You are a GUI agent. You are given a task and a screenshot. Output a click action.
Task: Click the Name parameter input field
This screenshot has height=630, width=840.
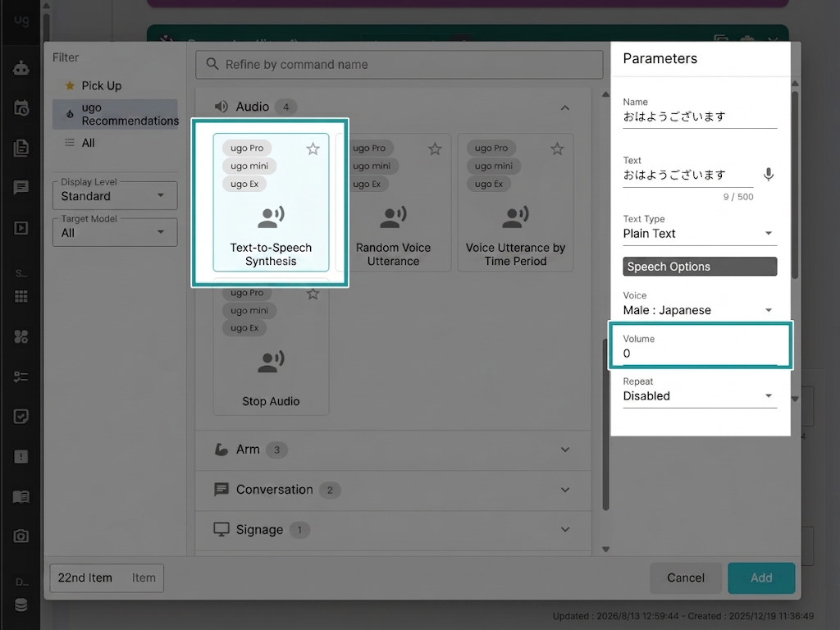pyautogui.click(x=700, y=116)
